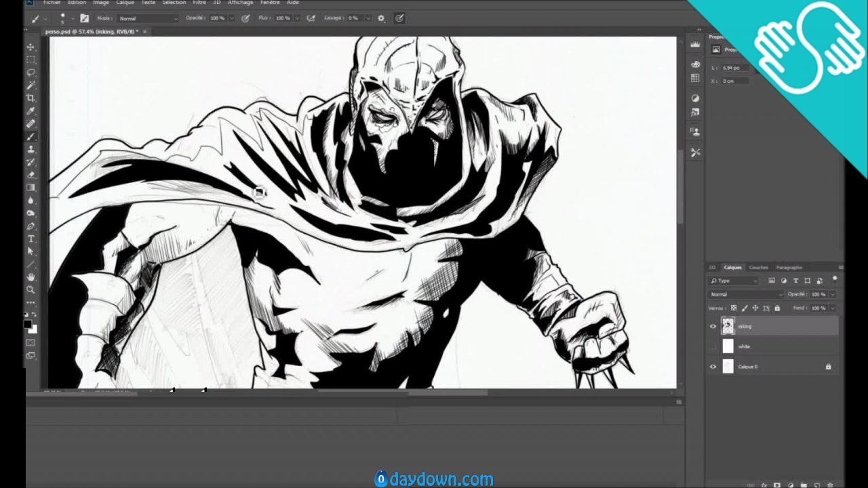Toggle lock transparent pixels in Verrou row

pos(734,308)
